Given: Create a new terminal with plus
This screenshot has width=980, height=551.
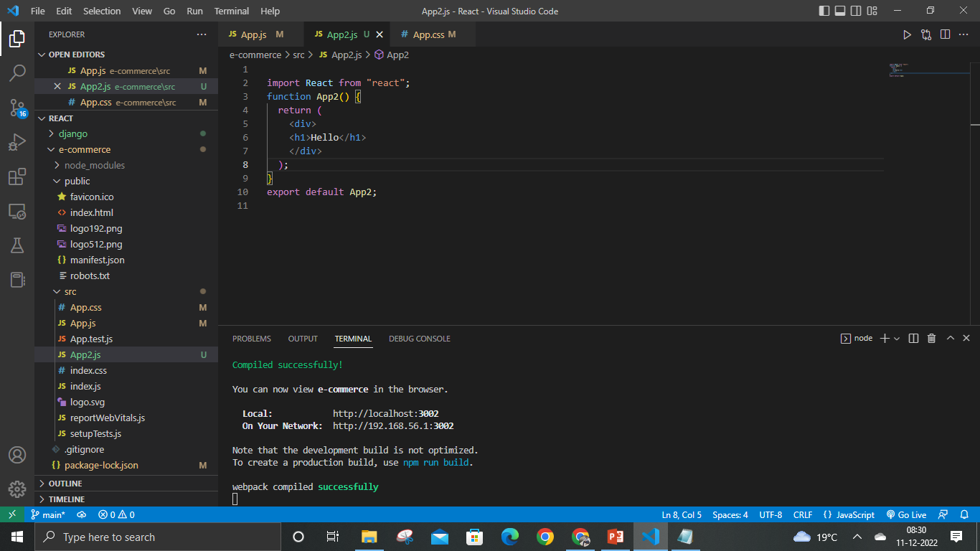Looking at the screenshot, I should [x=885, y=338].
